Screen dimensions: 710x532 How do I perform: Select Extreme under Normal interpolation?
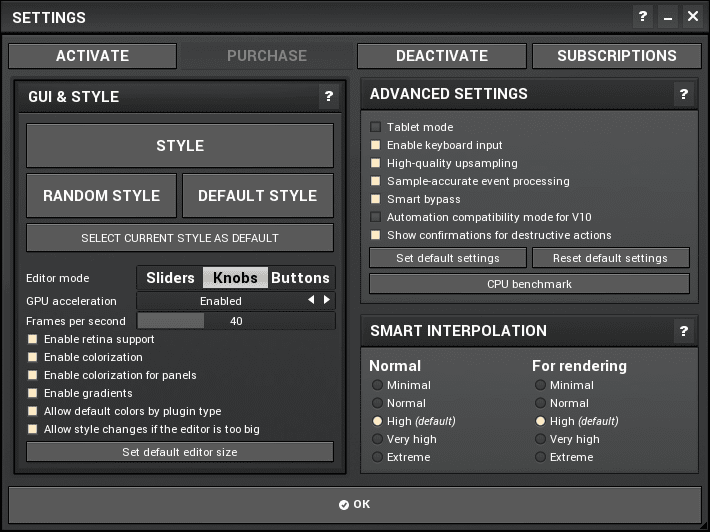click(x=377, y=457)
